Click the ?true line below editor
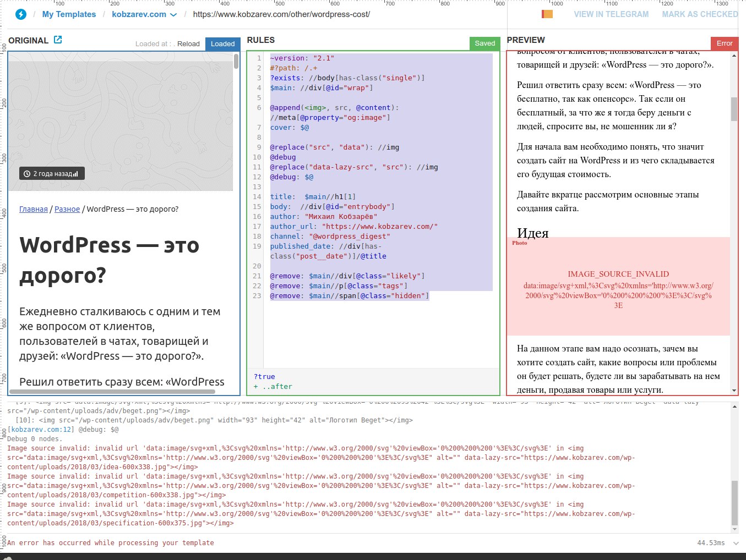 click(x=264, y=377)
